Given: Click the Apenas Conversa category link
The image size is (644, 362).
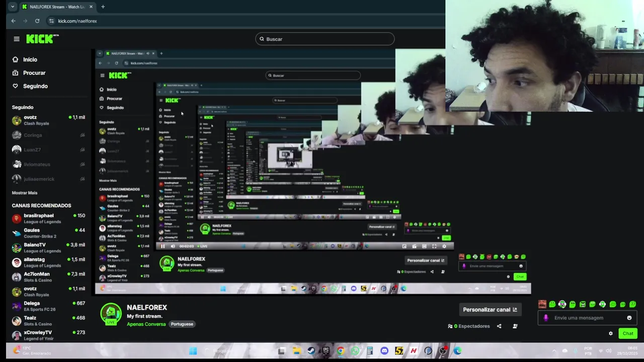Looking at the screenshot, I should click(146, 324).
